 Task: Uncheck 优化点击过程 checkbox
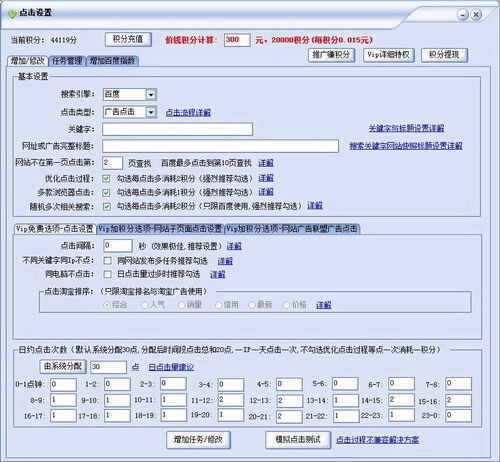(106, 178)
